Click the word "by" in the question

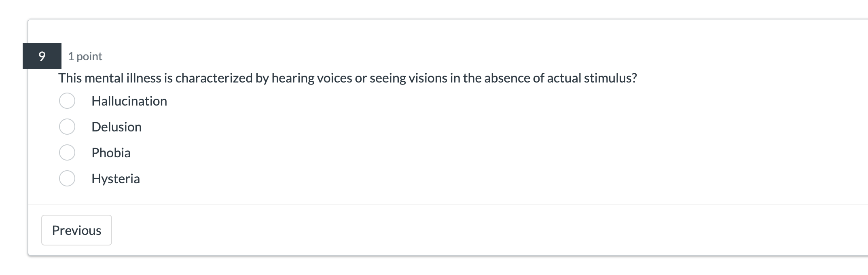point(262,78)
